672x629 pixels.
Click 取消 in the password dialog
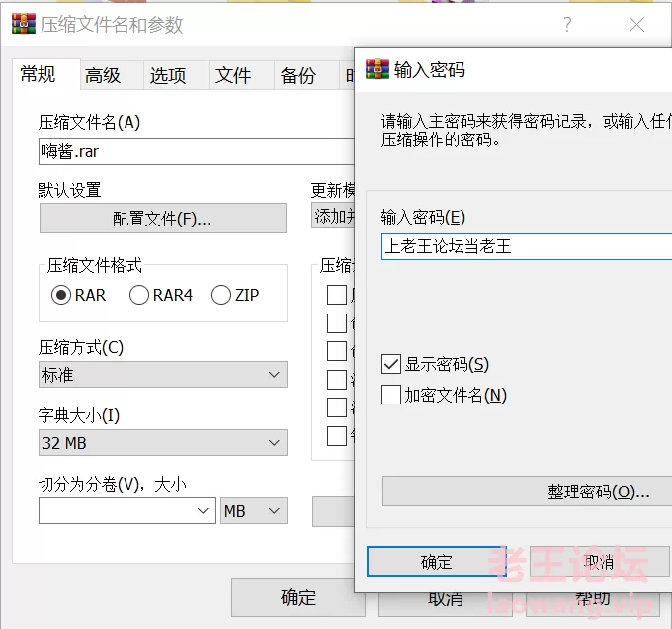click(599, 562)
